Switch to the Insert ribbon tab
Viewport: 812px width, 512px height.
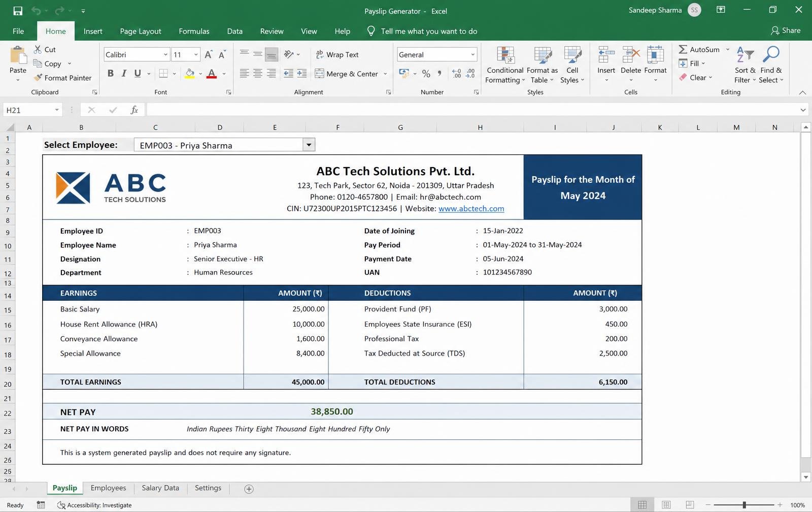(93, 31)
